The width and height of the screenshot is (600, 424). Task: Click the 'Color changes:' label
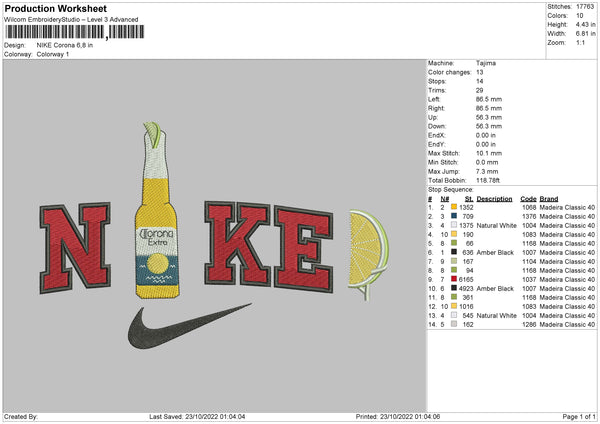[x=450, y=72]
